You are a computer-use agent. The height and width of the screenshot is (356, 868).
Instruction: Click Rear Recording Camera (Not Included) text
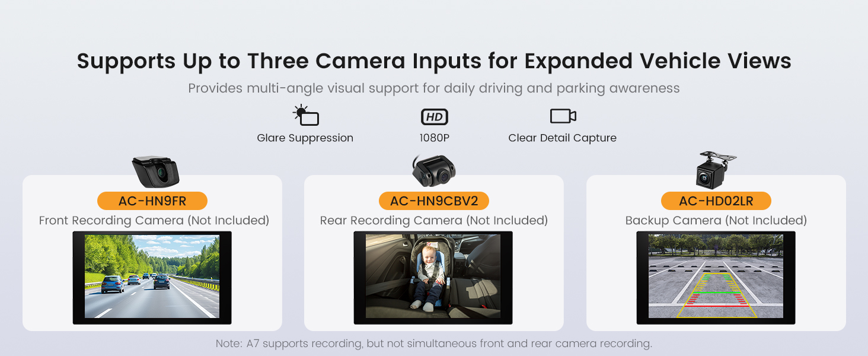click(x=434, y=221)
